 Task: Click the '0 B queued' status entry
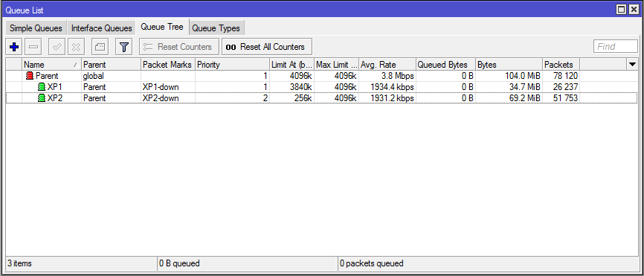pos(179,263)
